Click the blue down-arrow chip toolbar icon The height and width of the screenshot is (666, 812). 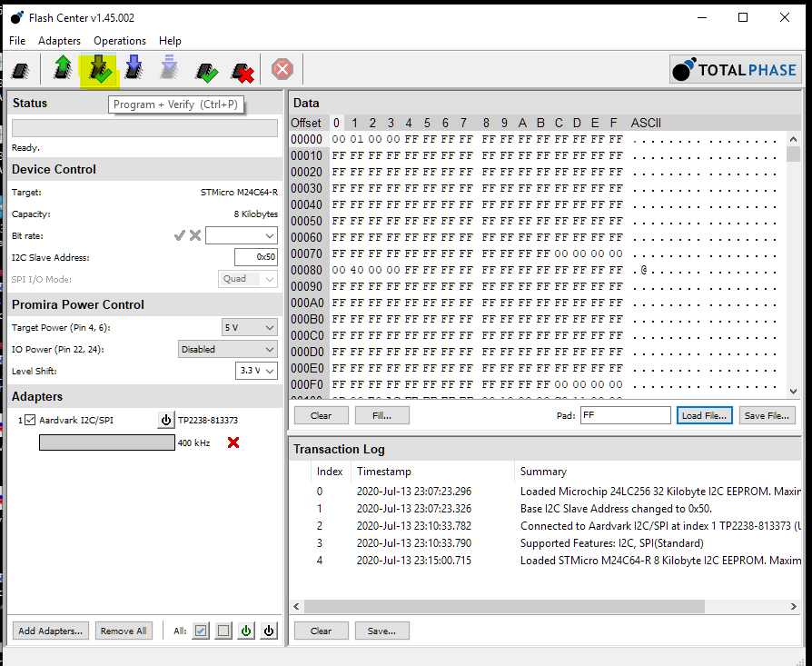pos(134,69)
